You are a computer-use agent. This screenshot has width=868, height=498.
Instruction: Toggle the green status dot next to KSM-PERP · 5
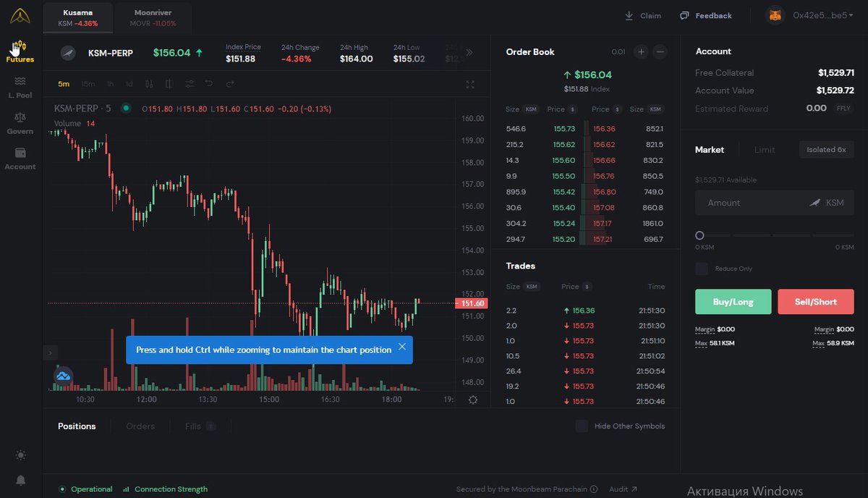click(x=126, y=108)
